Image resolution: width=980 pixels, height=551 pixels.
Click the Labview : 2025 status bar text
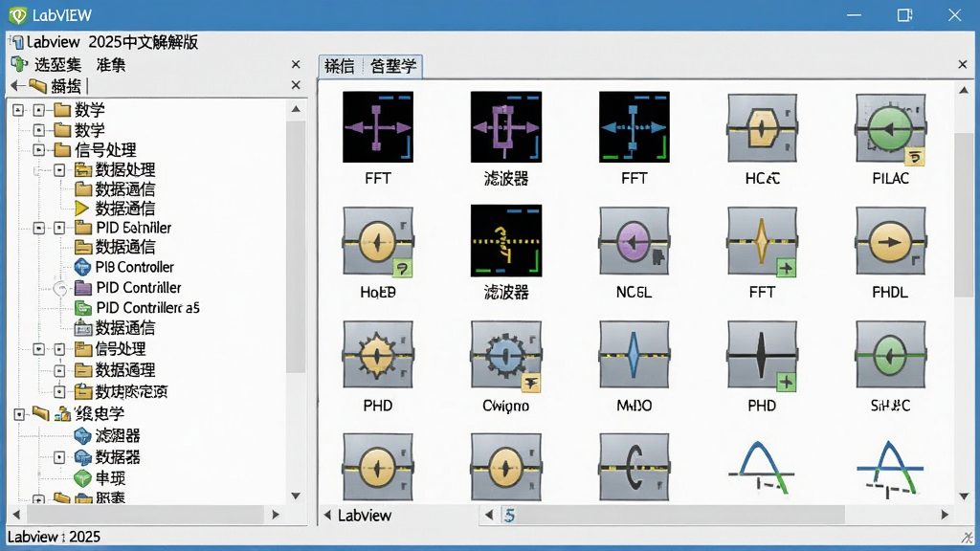coord(54,537)
